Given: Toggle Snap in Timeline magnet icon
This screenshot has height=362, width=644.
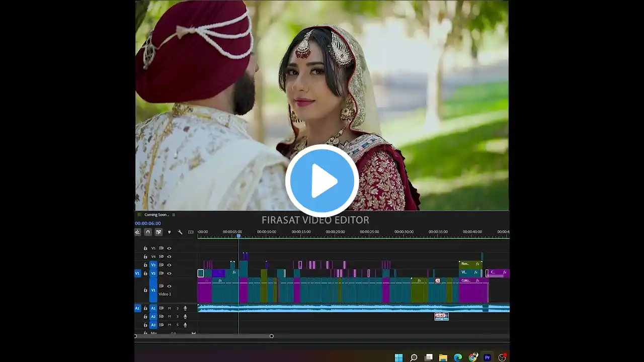Looking at the screenshot, I should point(148,232).
